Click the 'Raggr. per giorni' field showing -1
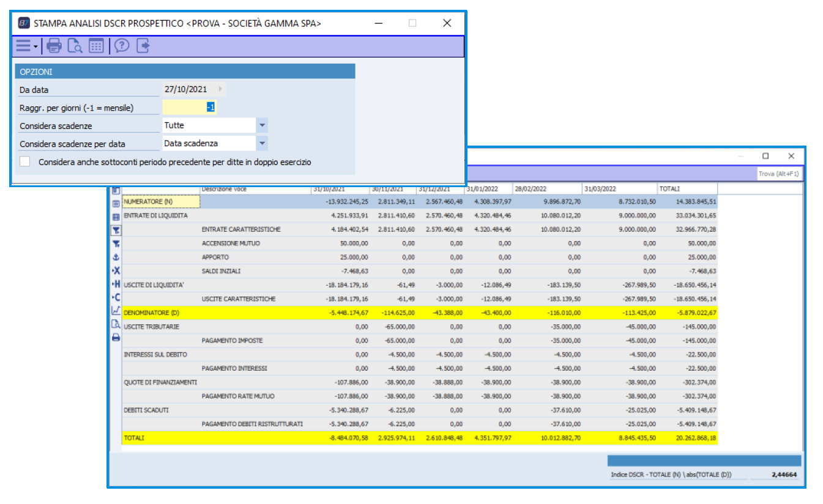Screen dimensions: 823x504 point(189,108)
